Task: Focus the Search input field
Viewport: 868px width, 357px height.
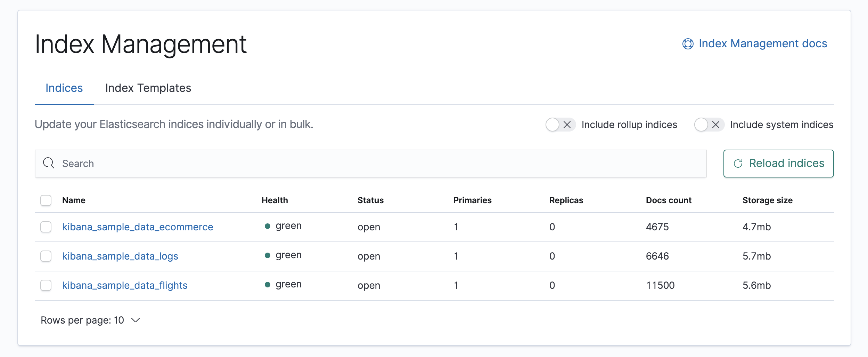Action: (375, 164)
